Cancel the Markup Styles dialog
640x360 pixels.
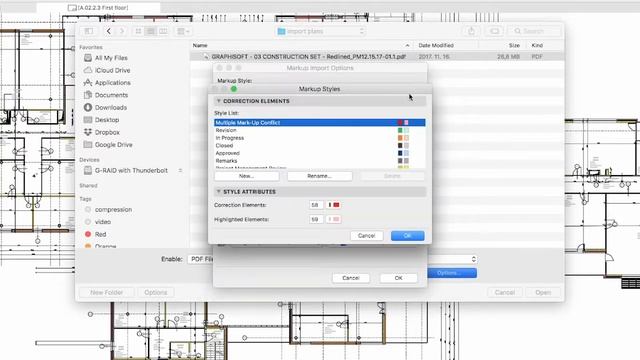point(367,236)
